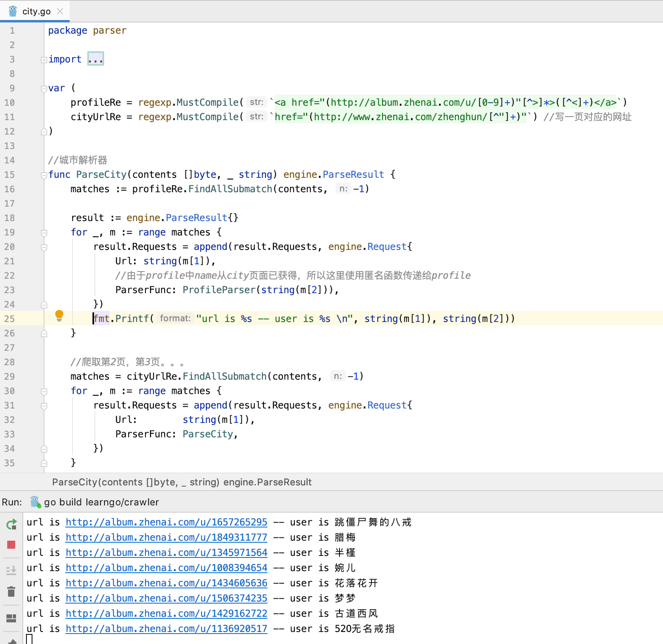Click the fold end marker on line 12
The image size is (663, 644).
44,131
